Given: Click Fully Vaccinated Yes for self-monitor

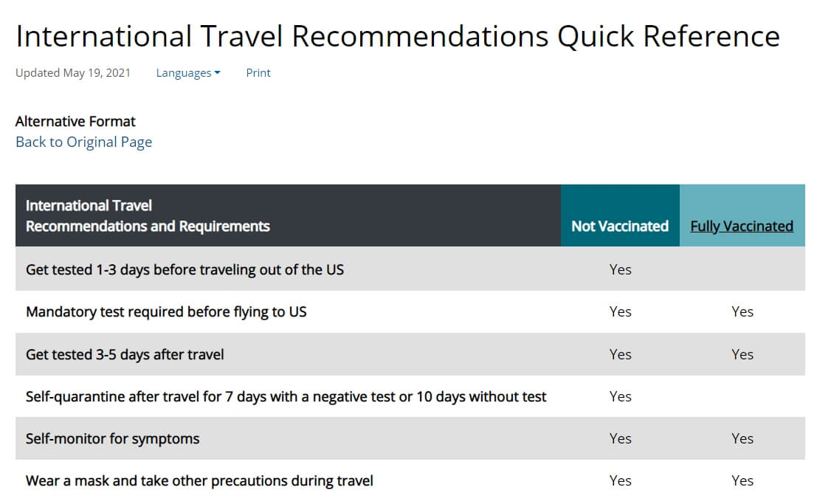Looking at the screenshot, I should click(x=742, y=439).
